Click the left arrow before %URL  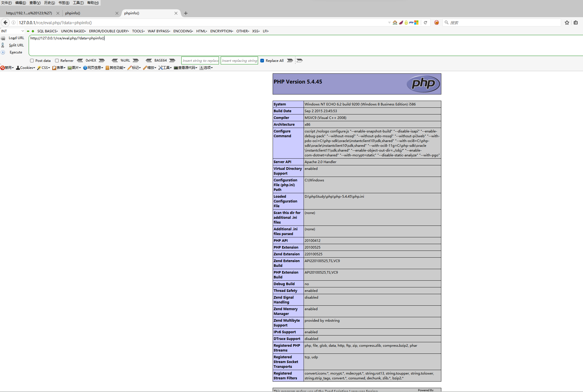click(x=115, y=60)
